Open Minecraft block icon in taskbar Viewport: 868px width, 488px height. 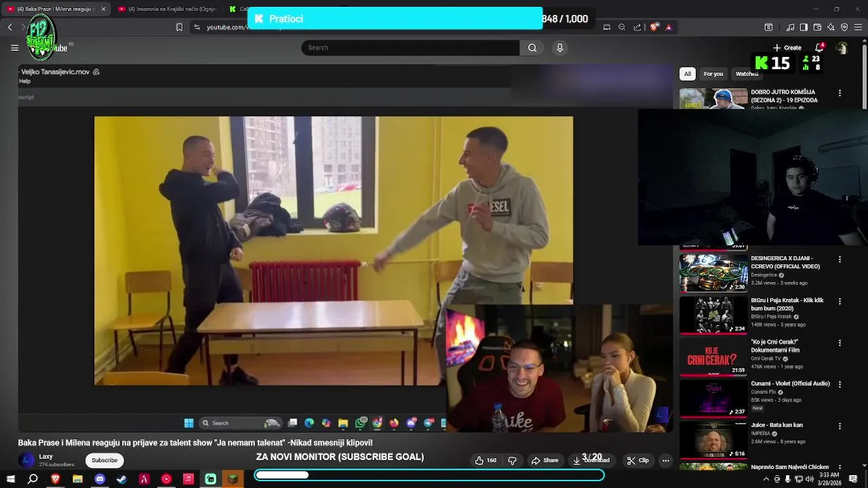[x=233, y=479]
